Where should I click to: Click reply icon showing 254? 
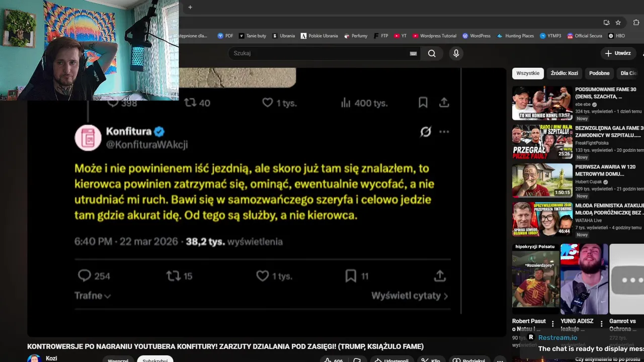(x=85, y=276)
